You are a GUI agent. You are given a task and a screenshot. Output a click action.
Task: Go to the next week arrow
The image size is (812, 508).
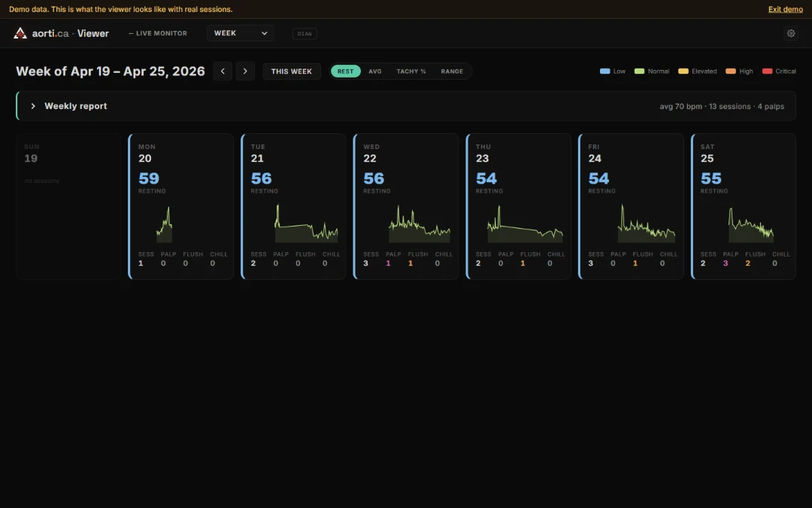[245, 71]
